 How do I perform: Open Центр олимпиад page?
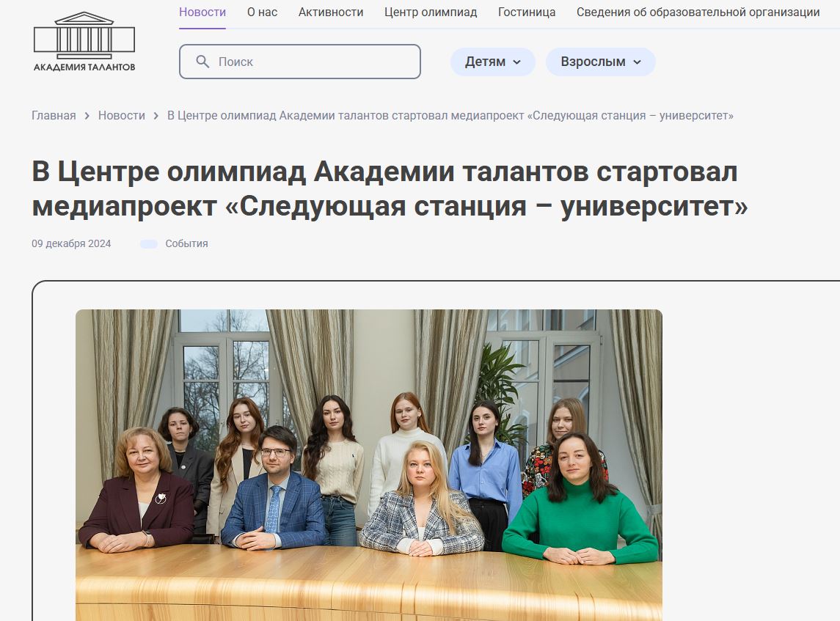point(431,12)
